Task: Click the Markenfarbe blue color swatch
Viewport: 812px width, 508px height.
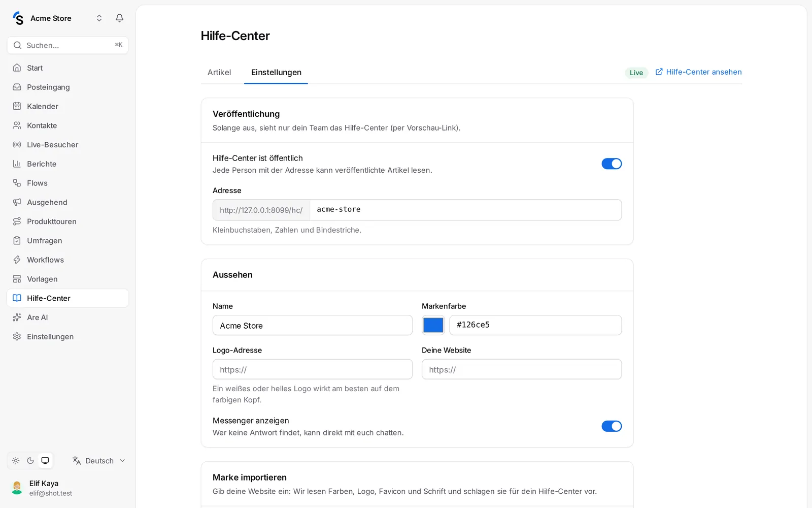Action: 433,325
